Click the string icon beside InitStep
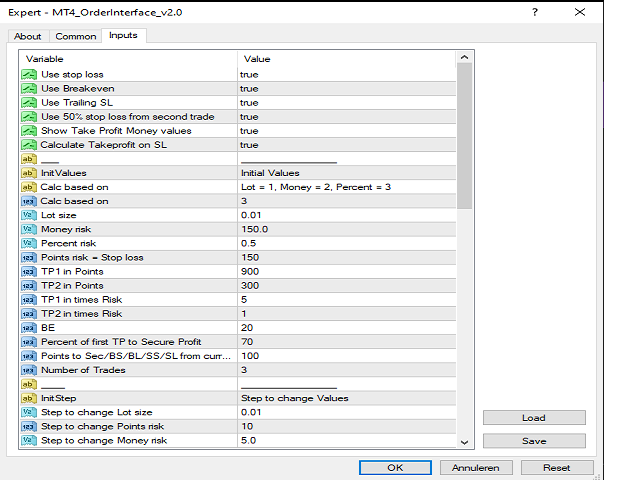Viewport: 640px width, 480px height. pos(29,398)
